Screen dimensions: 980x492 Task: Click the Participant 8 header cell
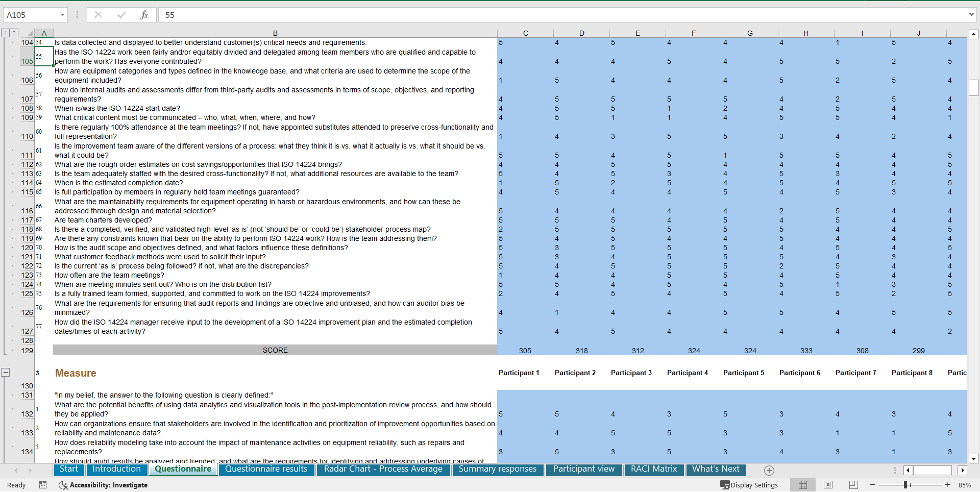pyautogui.click(x=918, y=373)
